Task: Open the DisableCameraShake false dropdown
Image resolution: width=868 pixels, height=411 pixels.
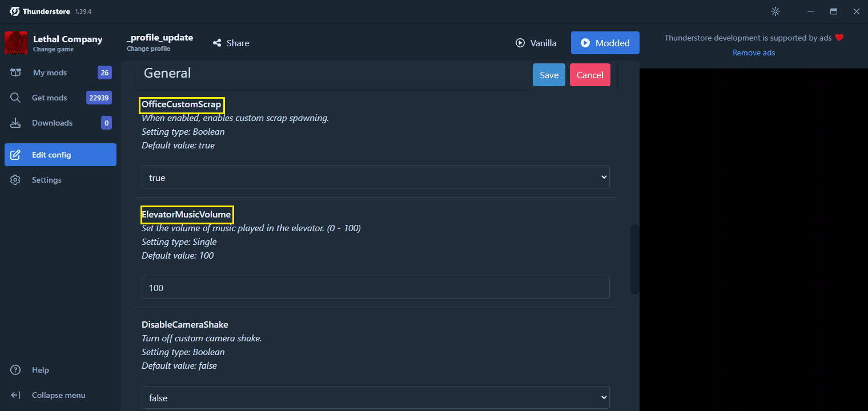Action: coord(376,398)
